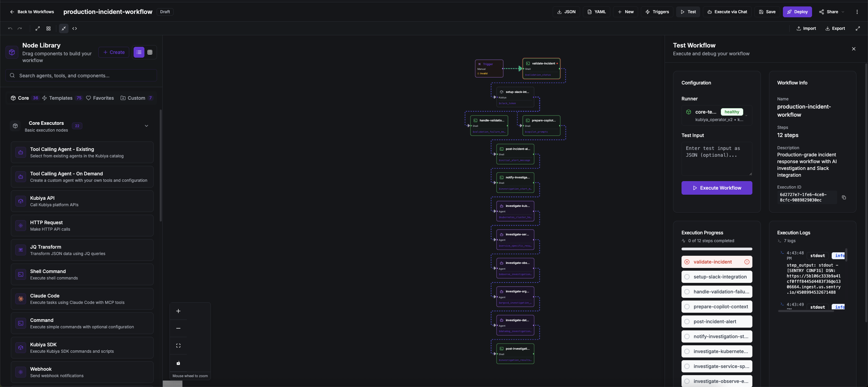The height and width of the screenshot is (387, 868).
Task: Click the Execution Logs horizontal scrollbar
Action: (806, 311)
